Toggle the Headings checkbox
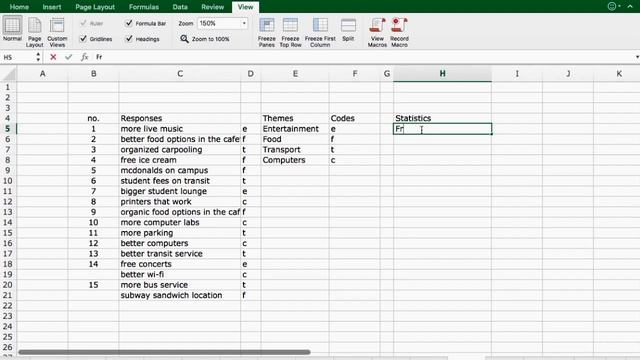This screenshot has width=640, height=360. 129,39
